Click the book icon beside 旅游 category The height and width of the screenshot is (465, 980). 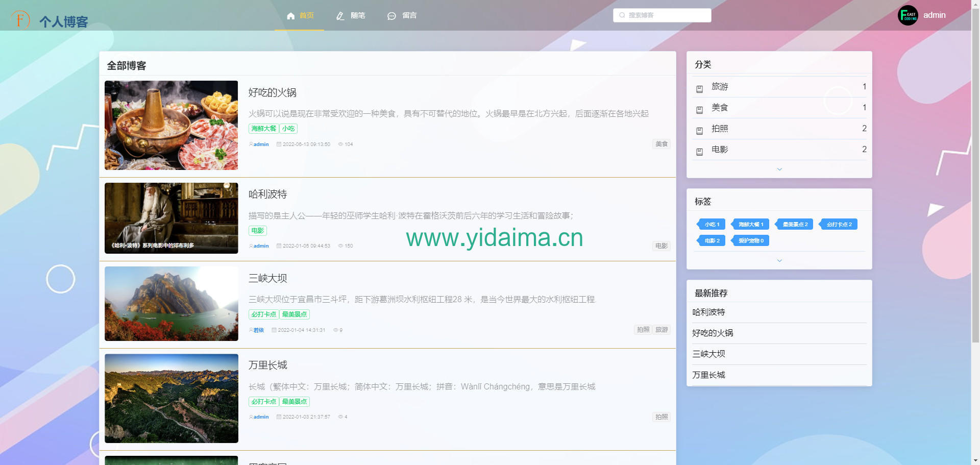[x=699, y=89]
